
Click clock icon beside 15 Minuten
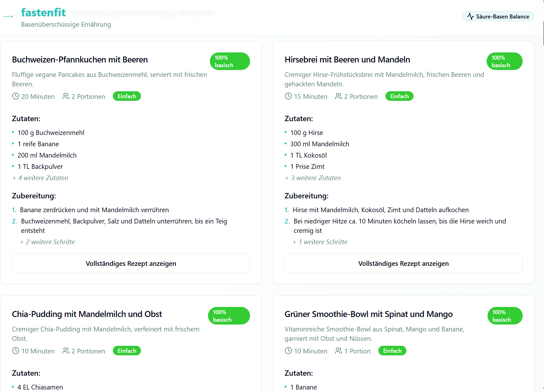[x=288, y=96]
